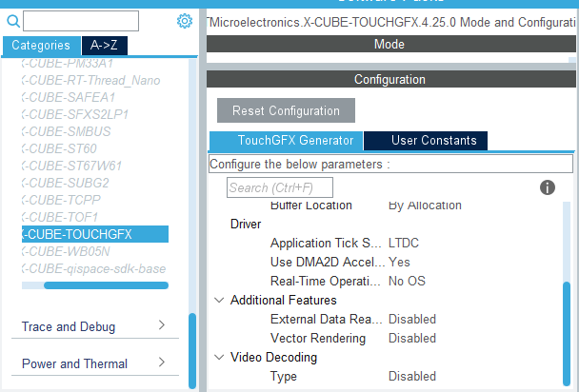Viewport: 579px width, 392px height.
Task: Select X-CUBE-TOF1 in the list
Action: click(60, 217)
